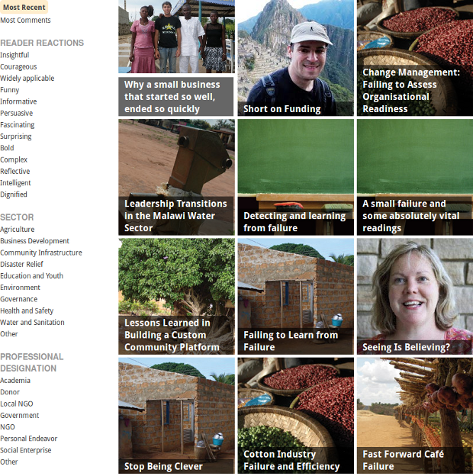Filter stories by Insightful reaction

(x=14, y=55)
